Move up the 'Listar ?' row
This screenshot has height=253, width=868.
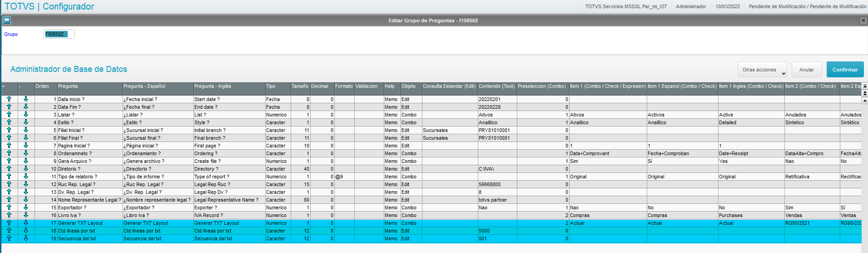coord(9,114)
